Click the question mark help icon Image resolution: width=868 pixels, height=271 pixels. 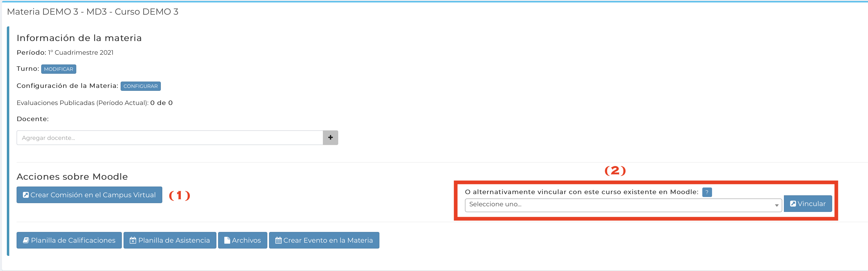coord(707,192)
